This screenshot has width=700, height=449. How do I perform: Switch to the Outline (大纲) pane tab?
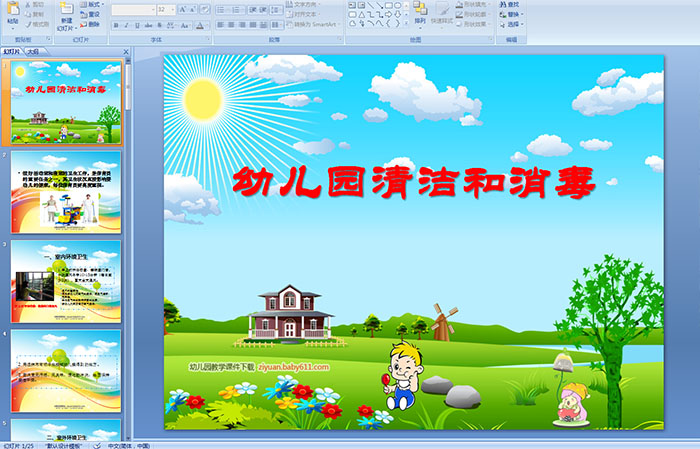click(34, 52)
